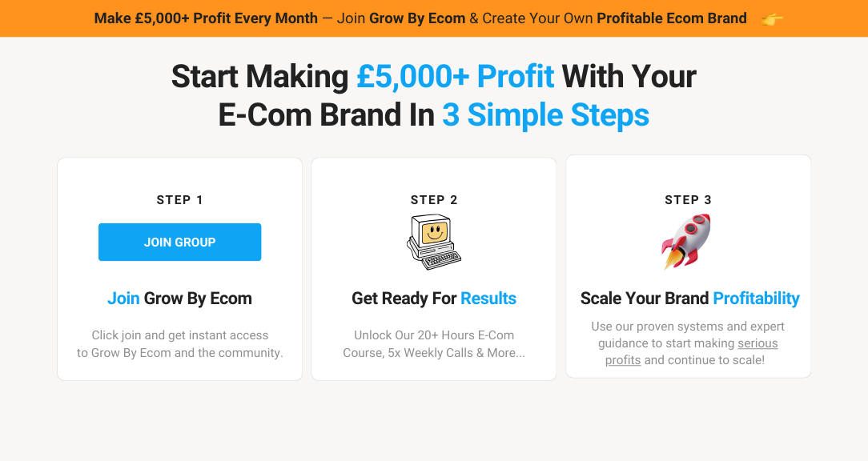Click the 'Scale Your Brand Profitability' heading
The width and height of the screenshot is (868, 461).
[x=689, y=298]
